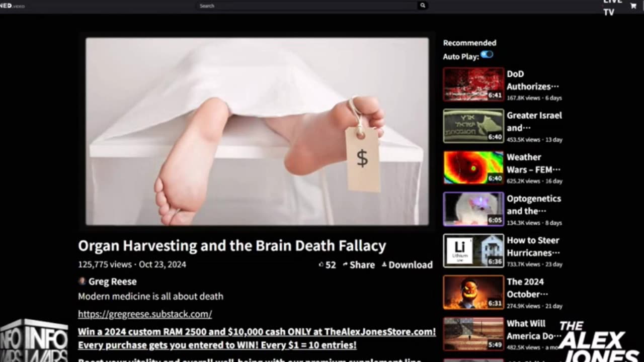Open the Greater Israel video thumbnail
Image resolution: width=644 pixels, height=362 pixels.
point(473,126)
